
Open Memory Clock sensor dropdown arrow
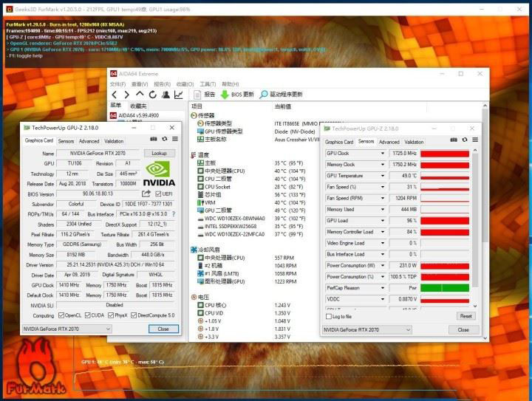(383, 165)
